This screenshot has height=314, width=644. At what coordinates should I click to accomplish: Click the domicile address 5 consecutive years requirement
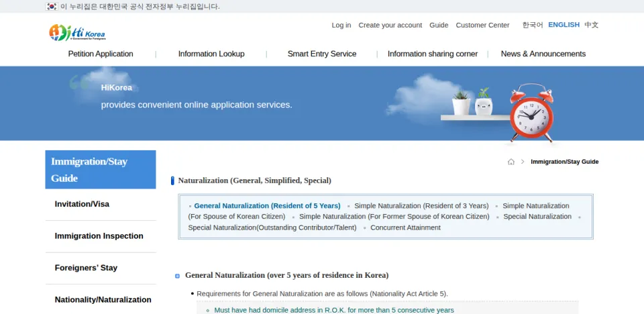click(334, 310)
